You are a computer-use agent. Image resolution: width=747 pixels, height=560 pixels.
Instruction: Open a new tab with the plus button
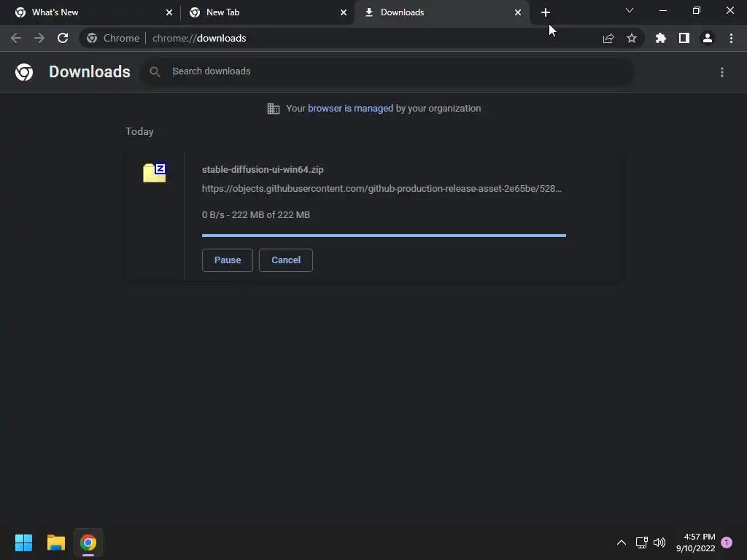coord(546,12)
